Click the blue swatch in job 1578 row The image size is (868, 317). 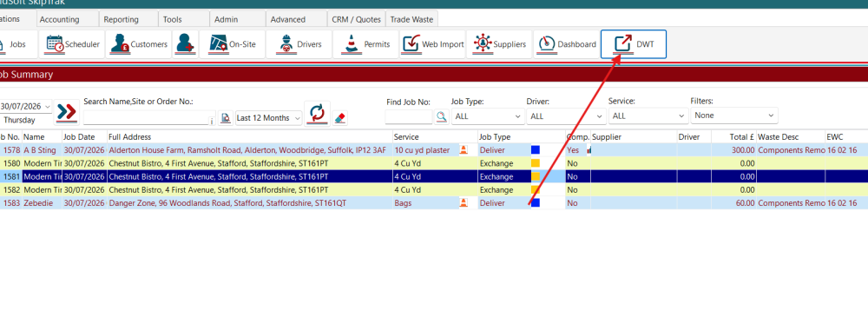pyautogui.click(x=536, y=149)
